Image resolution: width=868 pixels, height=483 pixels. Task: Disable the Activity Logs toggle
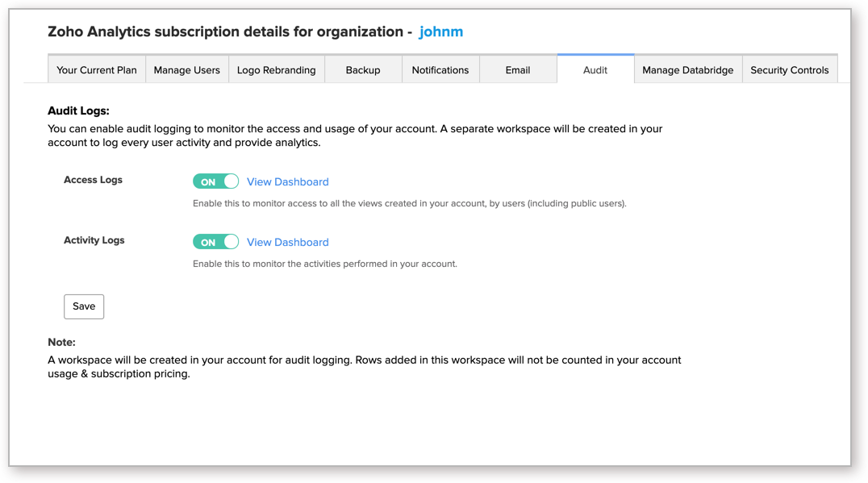click(215, 241)
